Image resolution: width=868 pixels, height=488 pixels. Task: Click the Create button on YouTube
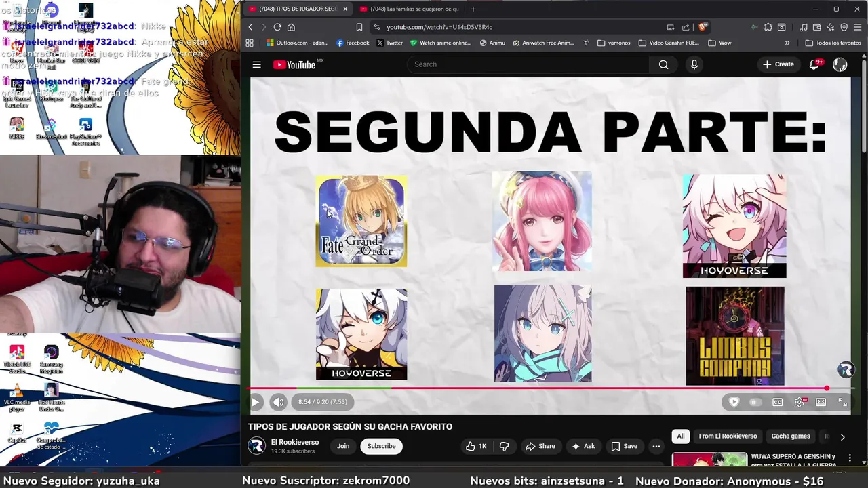[778, 64]
